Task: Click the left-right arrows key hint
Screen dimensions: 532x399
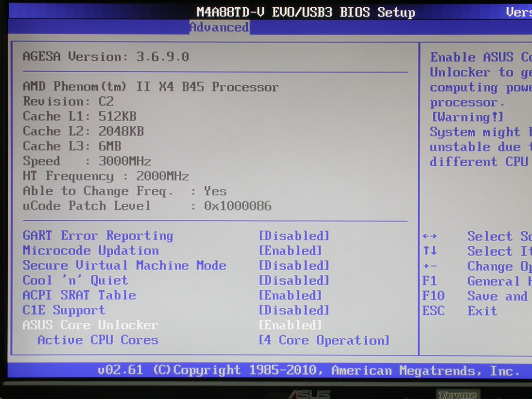Action: (430, 236)
